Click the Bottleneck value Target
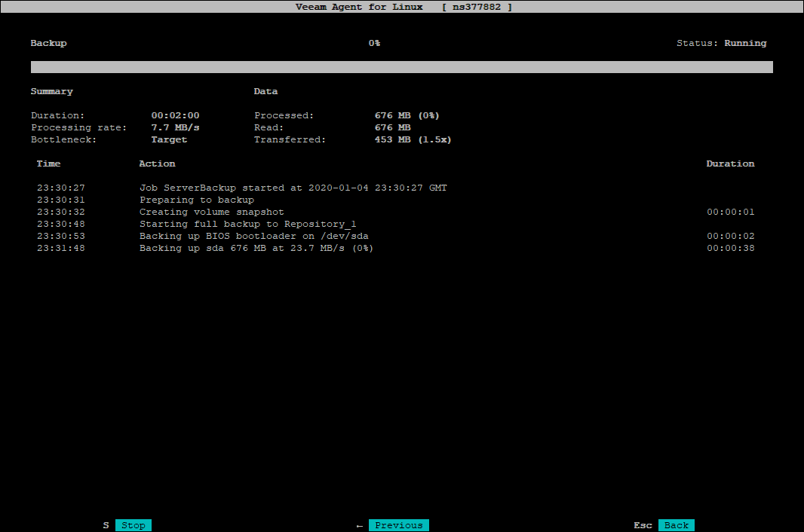 coord(169,139)
